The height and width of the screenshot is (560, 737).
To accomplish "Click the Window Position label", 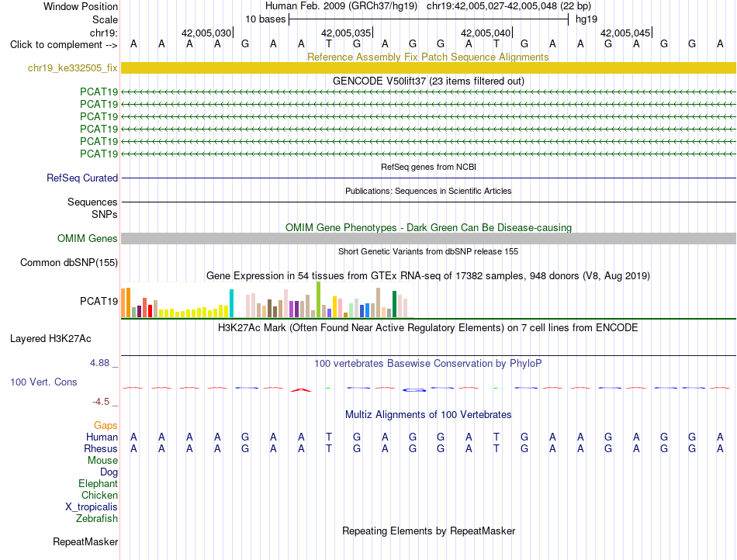I will [81, 6].
